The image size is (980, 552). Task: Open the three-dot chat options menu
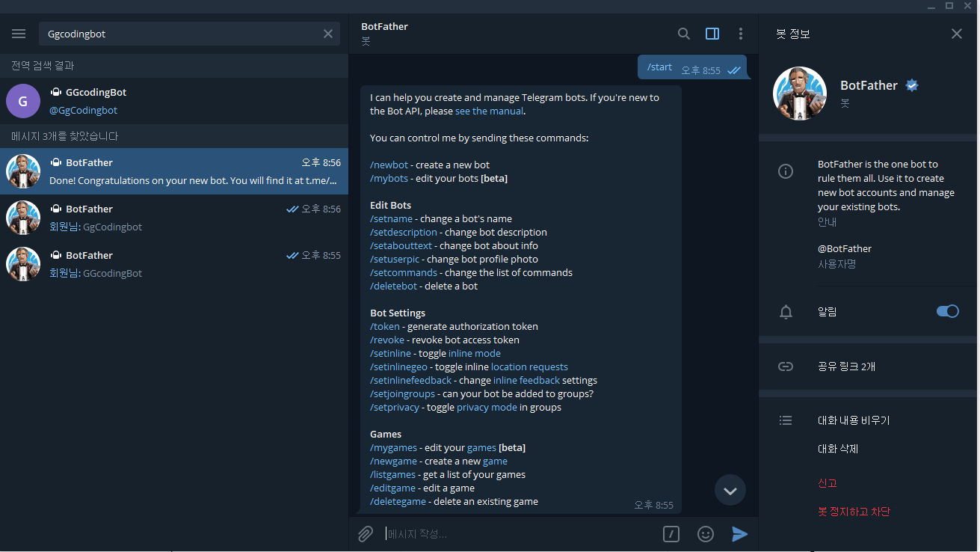tap(741, 34)
